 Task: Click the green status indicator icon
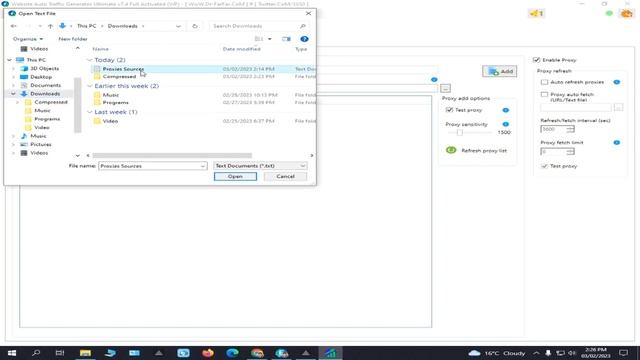pos(609,13)
